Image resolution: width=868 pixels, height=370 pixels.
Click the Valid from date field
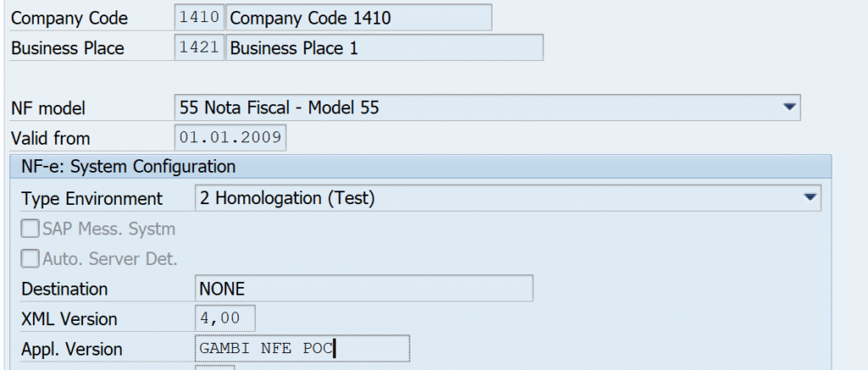[x=231, y=138]
